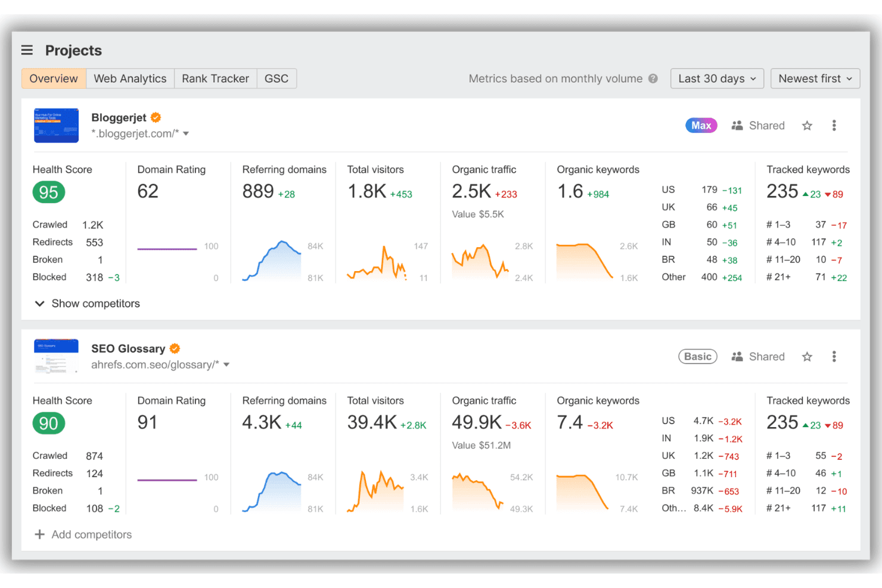Expand the *.bloggerjet.com/* scope dropdown
Image resolution: width=882 pixels, height=588 pixels.
click(x=186, y=134)
